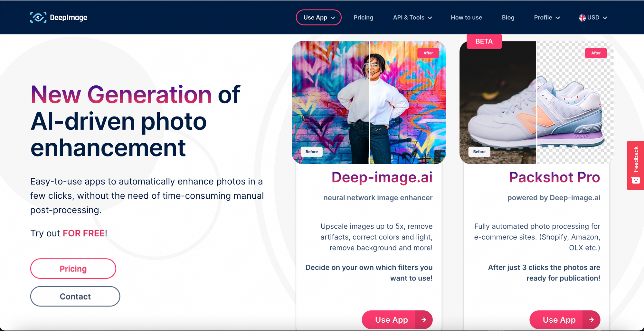The width and height of the screenshot is (644, 331).
Task: Click the 'New Generation' gradient heading text
Action: pos(121,95)
